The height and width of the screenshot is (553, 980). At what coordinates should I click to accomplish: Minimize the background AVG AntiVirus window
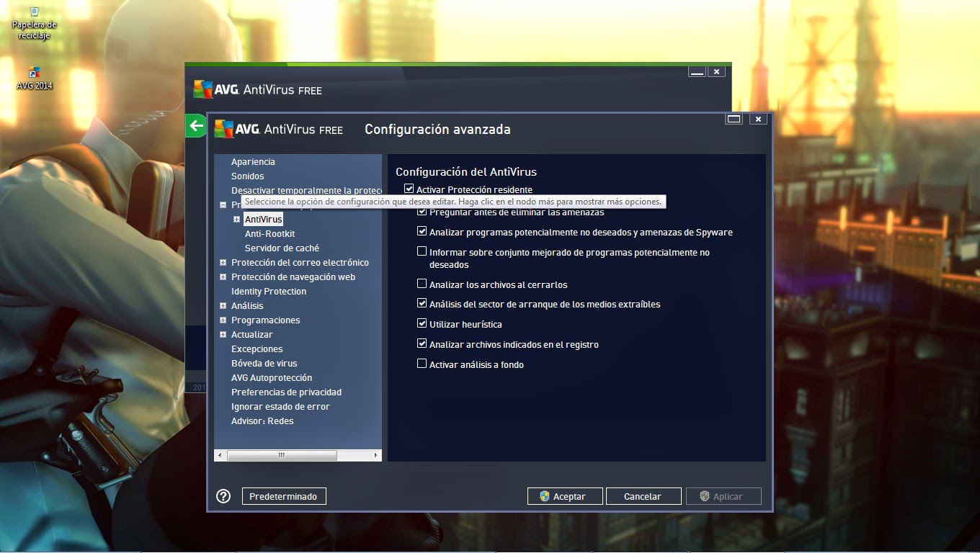pos(696,71)
